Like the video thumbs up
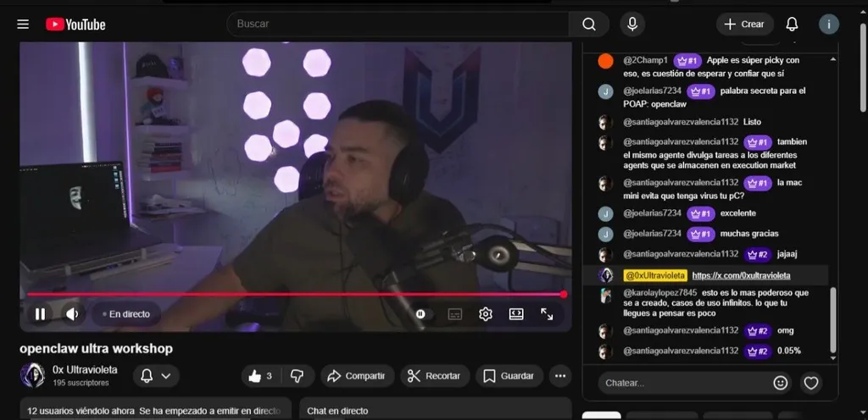Viewport: 868px width, 420px height. point(261,376)
